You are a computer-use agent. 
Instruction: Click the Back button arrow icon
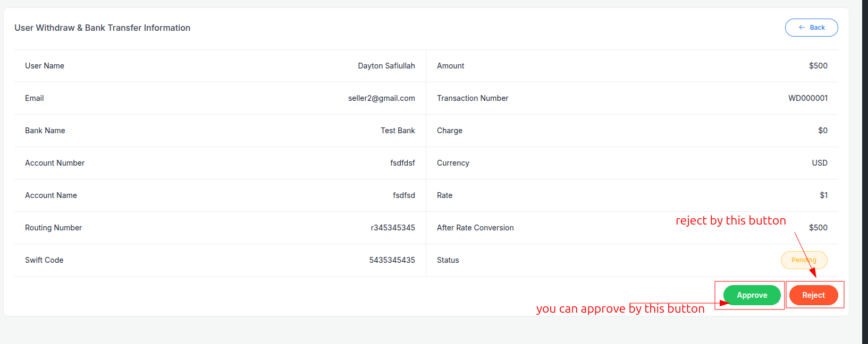(802, 28)
